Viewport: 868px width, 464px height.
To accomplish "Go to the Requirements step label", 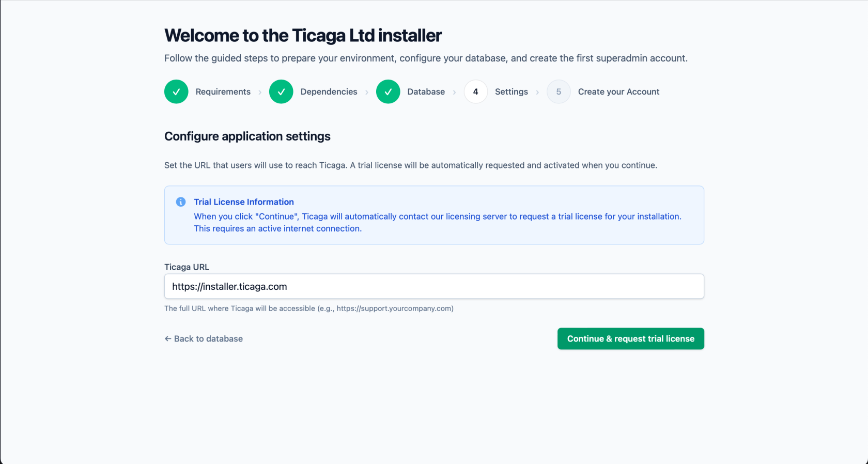I will tap(223, 92).
